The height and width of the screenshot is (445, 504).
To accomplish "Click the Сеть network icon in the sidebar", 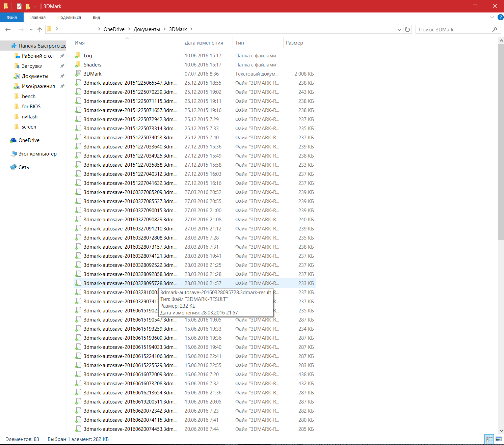I will pos(14,167).
